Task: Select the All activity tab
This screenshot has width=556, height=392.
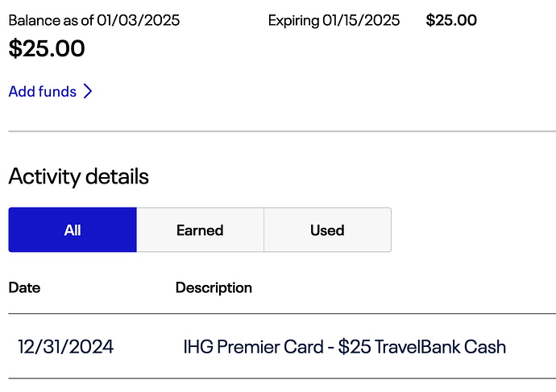Action: point(73,230)
